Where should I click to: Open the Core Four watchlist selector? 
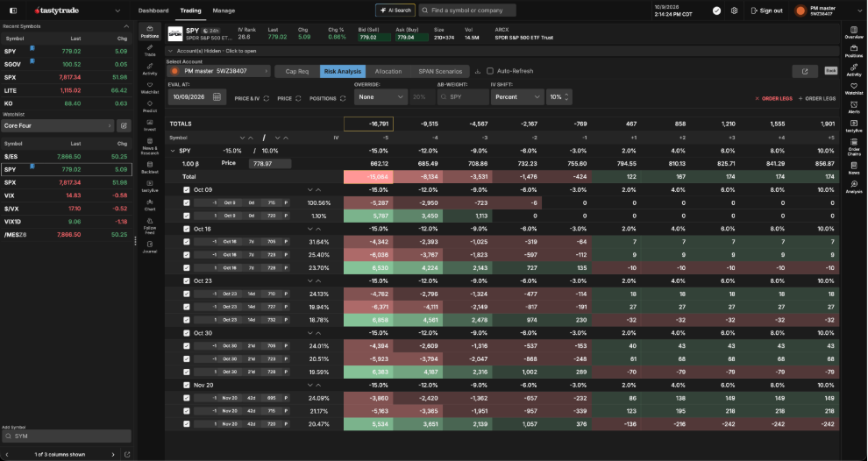click(x=58, y=125)
